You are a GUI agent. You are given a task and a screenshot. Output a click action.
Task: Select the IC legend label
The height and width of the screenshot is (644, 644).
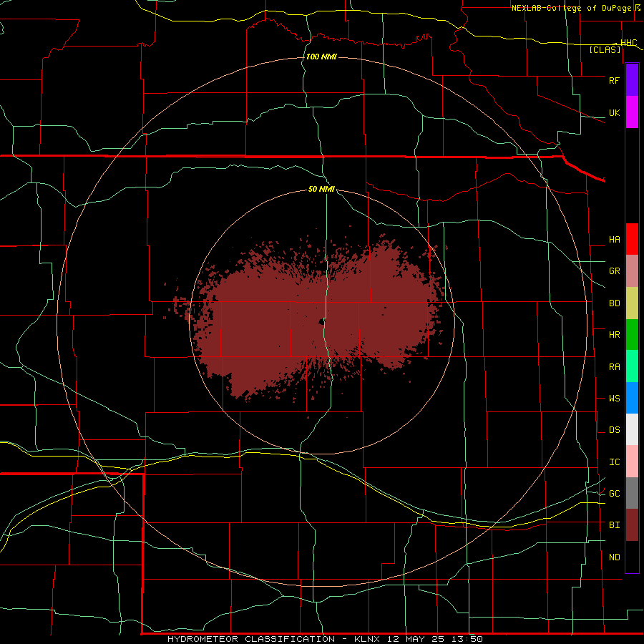pyautogui.click(x=614, y=462)
